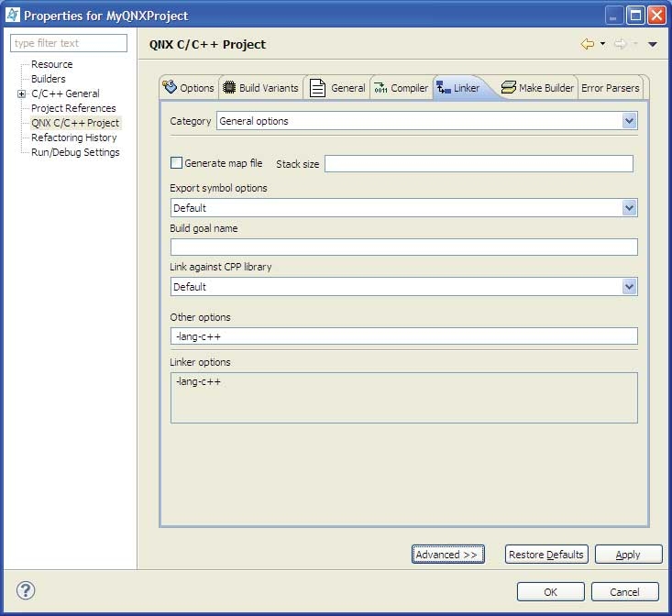Open the view menu triangle in header

pos(653,44)
